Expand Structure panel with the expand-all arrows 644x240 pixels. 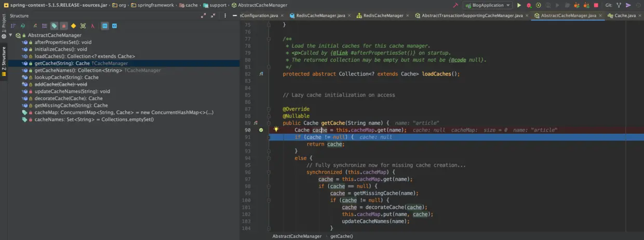203,16
